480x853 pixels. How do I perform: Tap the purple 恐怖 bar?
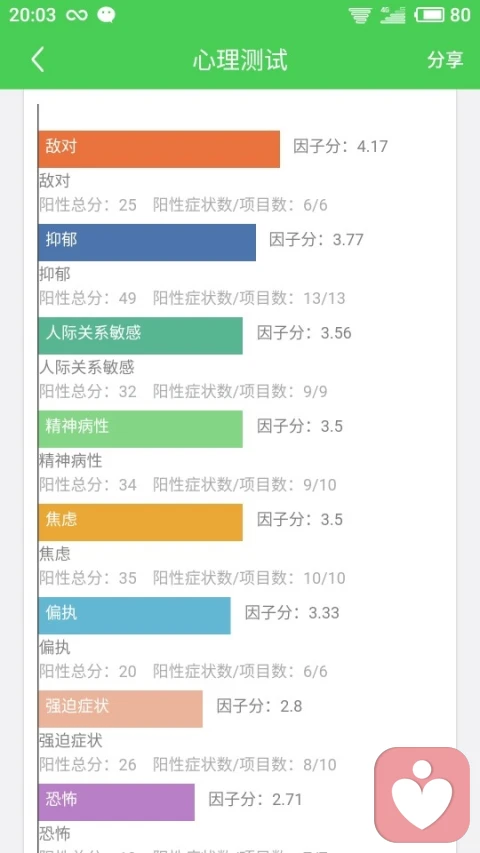tap(116, 802)
